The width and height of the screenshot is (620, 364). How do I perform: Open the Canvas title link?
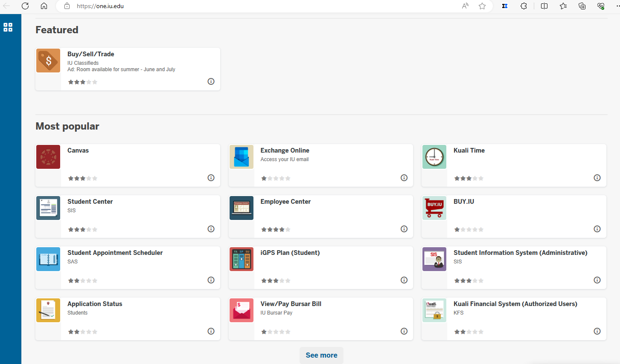pyautogui.click(x=78, y=150)
